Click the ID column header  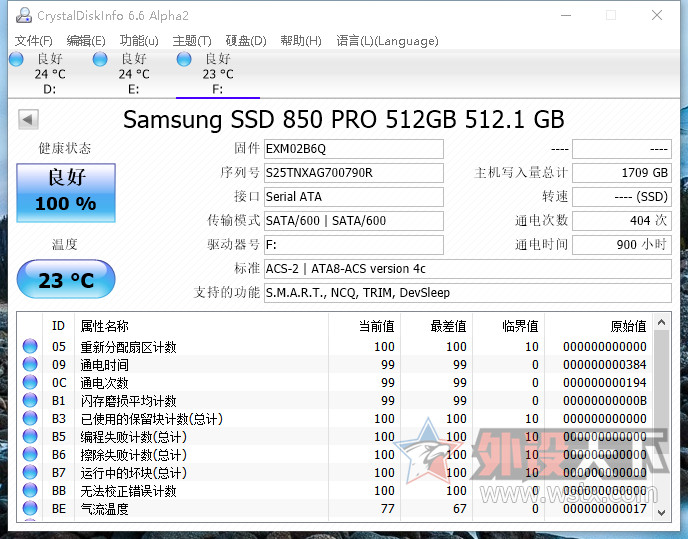[x=58, y=326]
